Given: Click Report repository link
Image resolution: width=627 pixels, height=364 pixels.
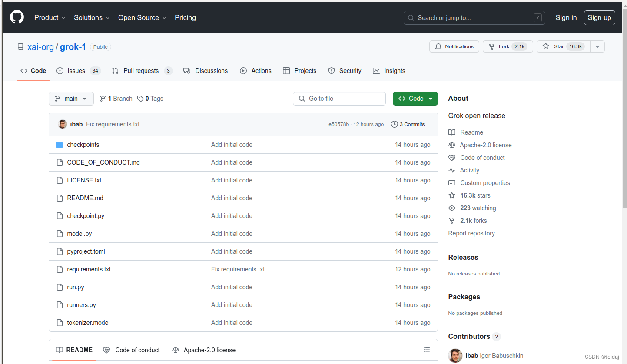Looking at the screenshot, I should 471,233.
